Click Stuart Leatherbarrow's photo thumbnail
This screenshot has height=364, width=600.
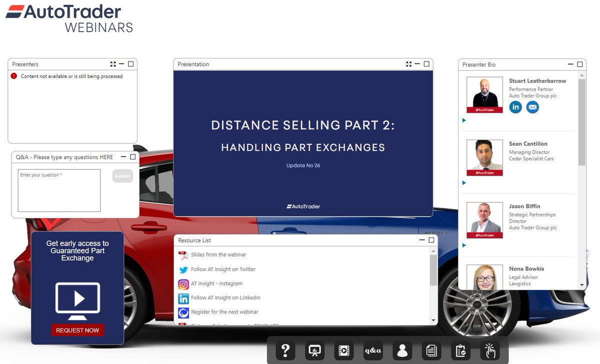click(x=484, y=95)
